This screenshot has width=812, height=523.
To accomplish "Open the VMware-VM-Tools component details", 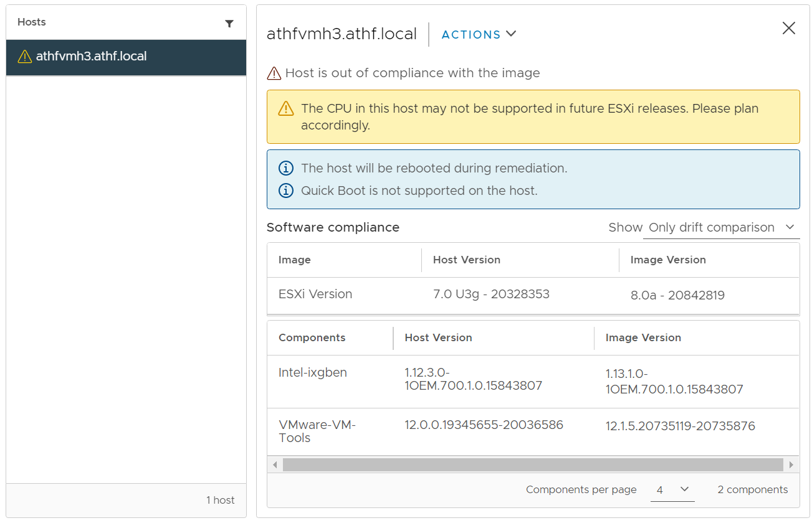I will 317,431.
